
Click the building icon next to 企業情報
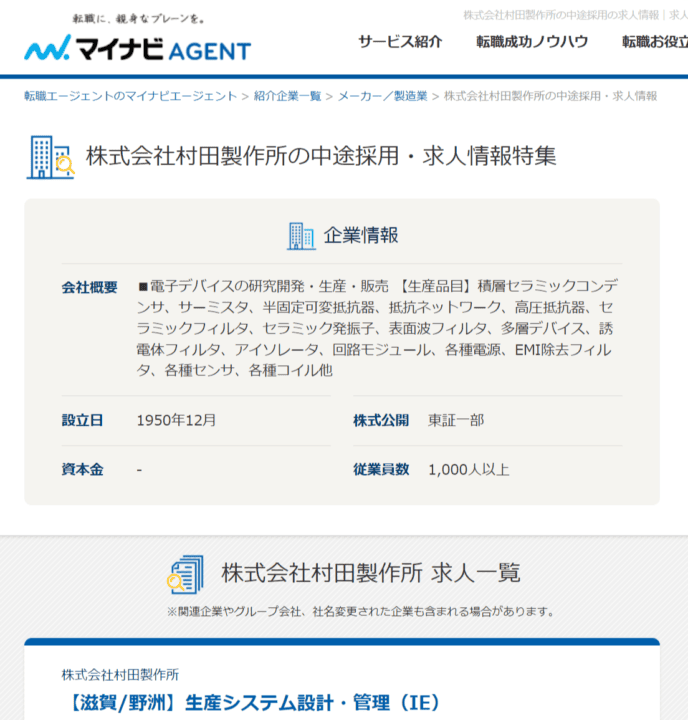click(301, 236)
